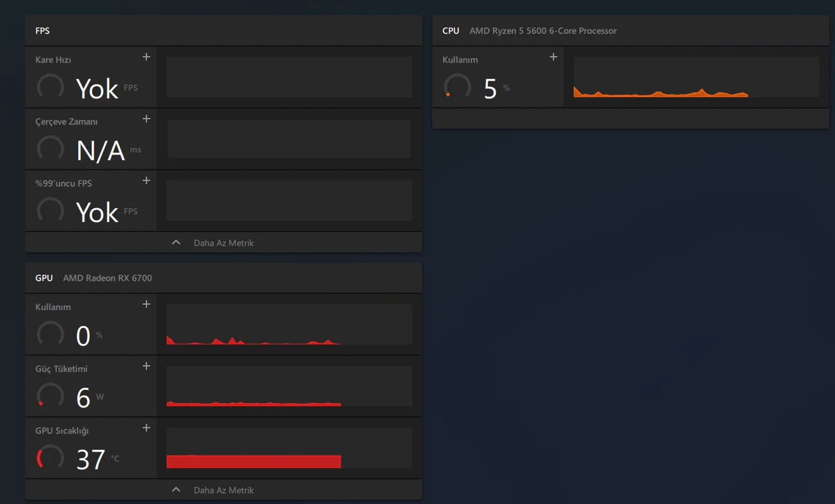Click the Yok value under %99'uncu FPS
Viewport: 835px width, 504px height.
97,213
